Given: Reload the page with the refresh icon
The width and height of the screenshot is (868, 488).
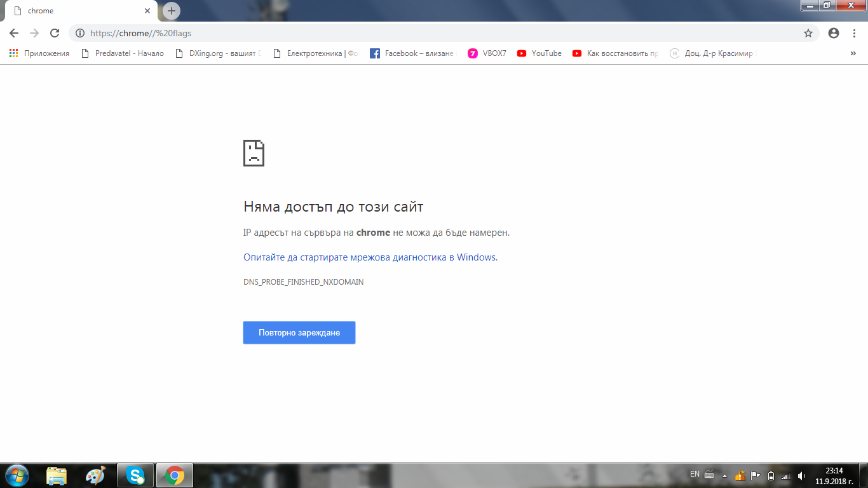Looking at the screenshot, I should point(55,33).
